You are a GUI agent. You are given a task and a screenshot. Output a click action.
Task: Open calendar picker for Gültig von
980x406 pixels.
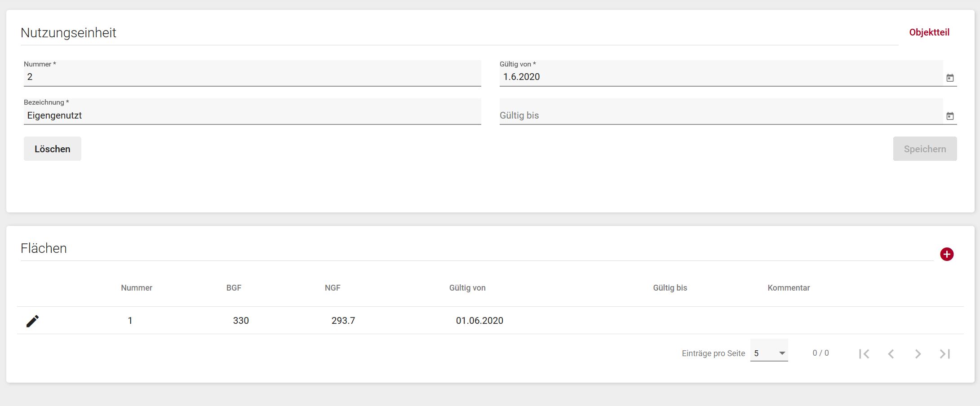(950, 78)
